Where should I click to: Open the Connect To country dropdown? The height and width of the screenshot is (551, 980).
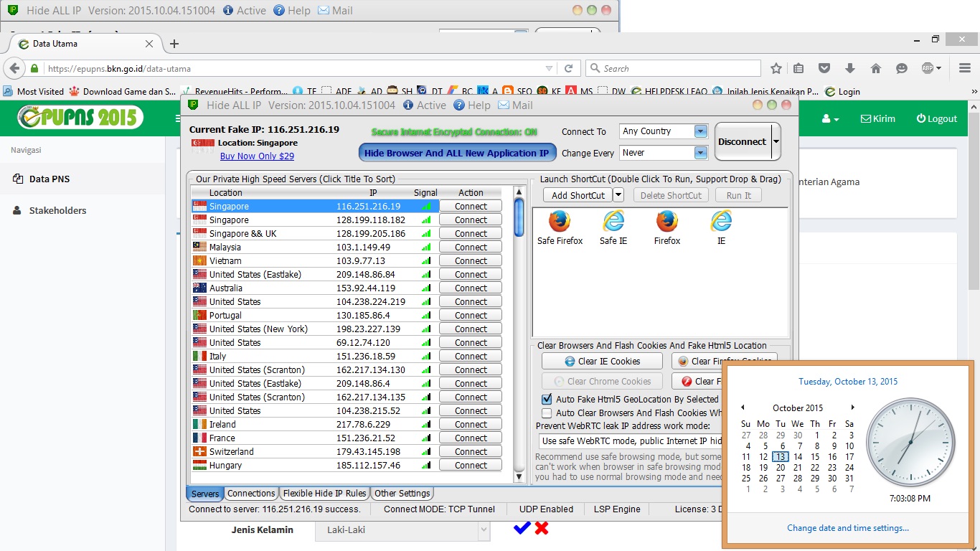click(x=701, y=131)
